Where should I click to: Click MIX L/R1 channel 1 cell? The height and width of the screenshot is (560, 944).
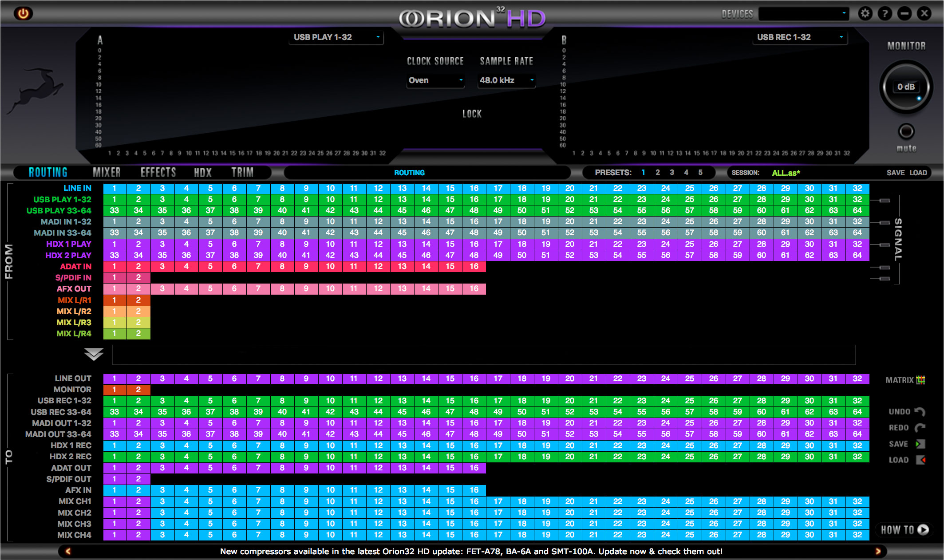pos(115,300)
